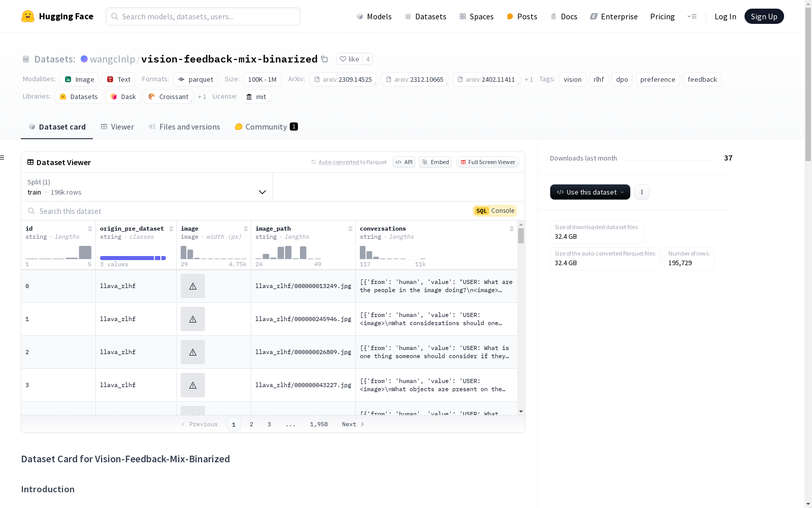The image size is (812, 508).
Task: Open the mit license tag
Action: pyautogui.click(x=256, y=97)
